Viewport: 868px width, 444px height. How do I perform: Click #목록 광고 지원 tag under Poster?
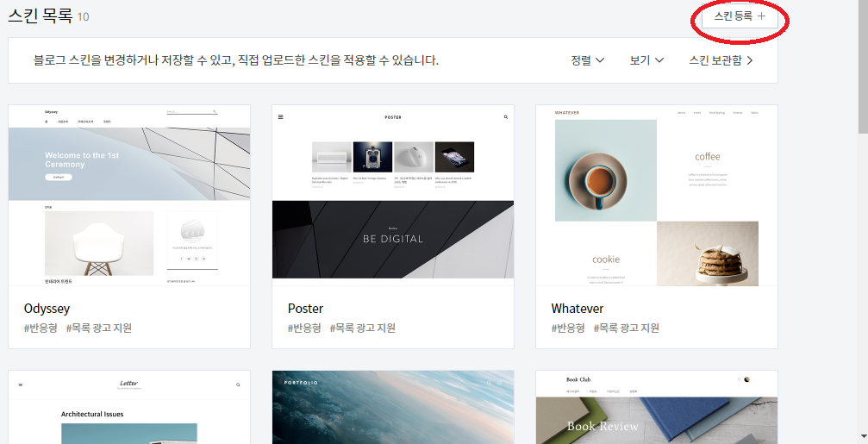point(363,328)
